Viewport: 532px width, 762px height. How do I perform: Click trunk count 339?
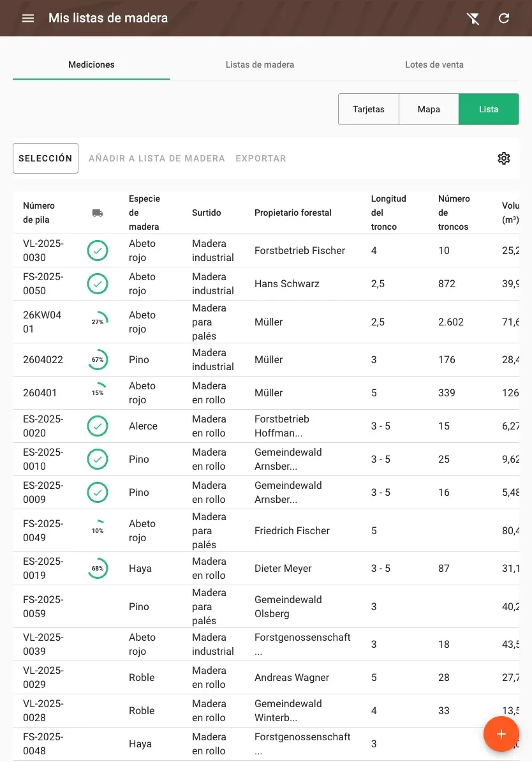coord(447,392)
